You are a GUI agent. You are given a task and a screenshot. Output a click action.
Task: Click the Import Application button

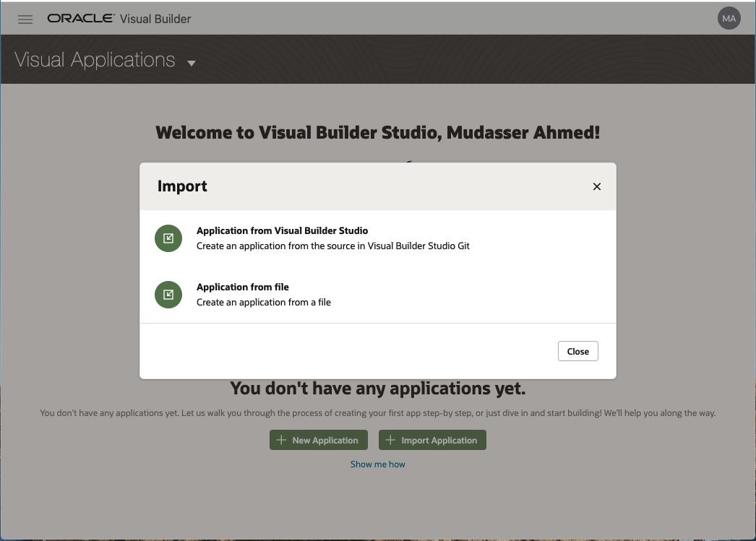coord(432,440)
